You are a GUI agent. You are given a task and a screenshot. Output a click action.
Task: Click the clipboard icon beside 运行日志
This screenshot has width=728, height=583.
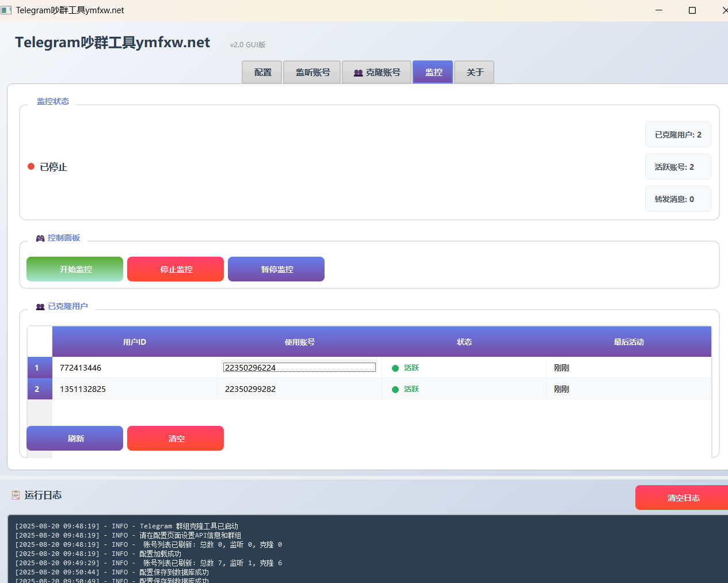click(16, 495)
